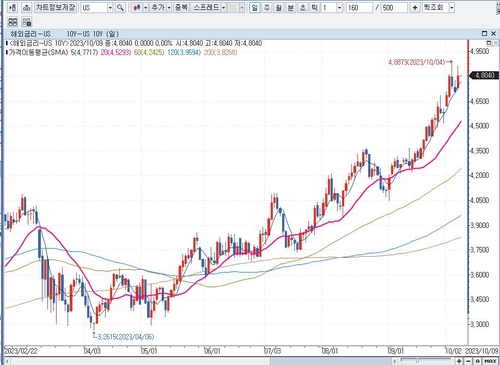The height and width of the screenshot is (365, 500).
Task: Click the left scroll arrow on horizontal scrollbar
Action: (7, 361)
